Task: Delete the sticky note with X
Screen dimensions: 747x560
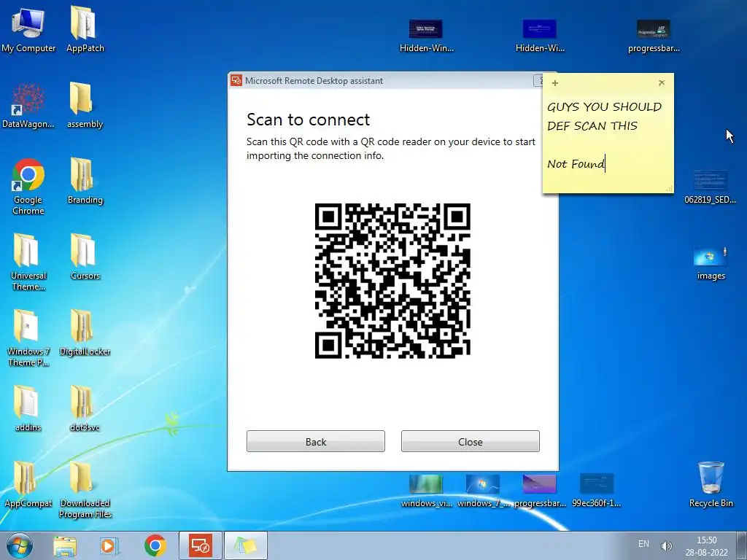Action: click(x=662, y=83)
